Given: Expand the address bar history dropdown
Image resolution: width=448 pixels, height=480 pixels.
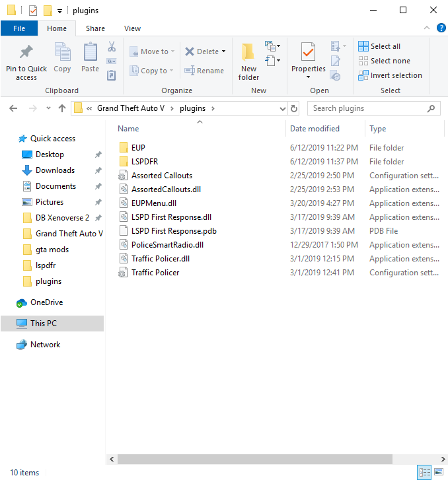Looking at the screenshot, I should (283, 108).
